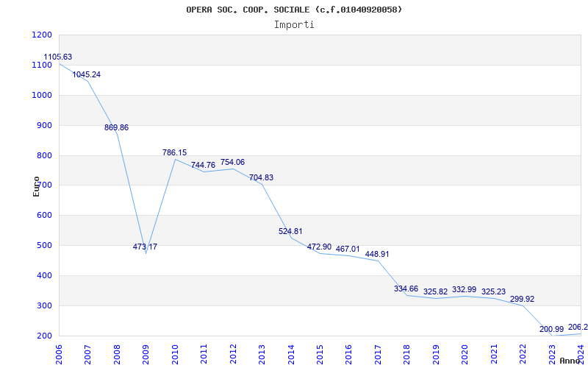Click the 472.90 data label
This screenshot has height=368, width=588.
(x=319, y=247)
